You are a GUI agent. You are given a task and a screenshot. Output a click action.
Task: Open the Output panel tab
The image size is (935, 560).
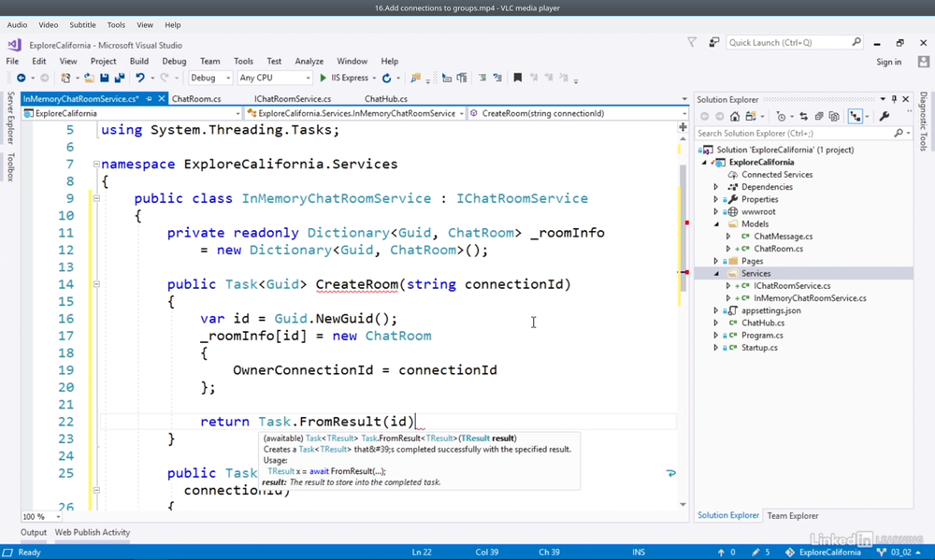[x=34, y=533]
